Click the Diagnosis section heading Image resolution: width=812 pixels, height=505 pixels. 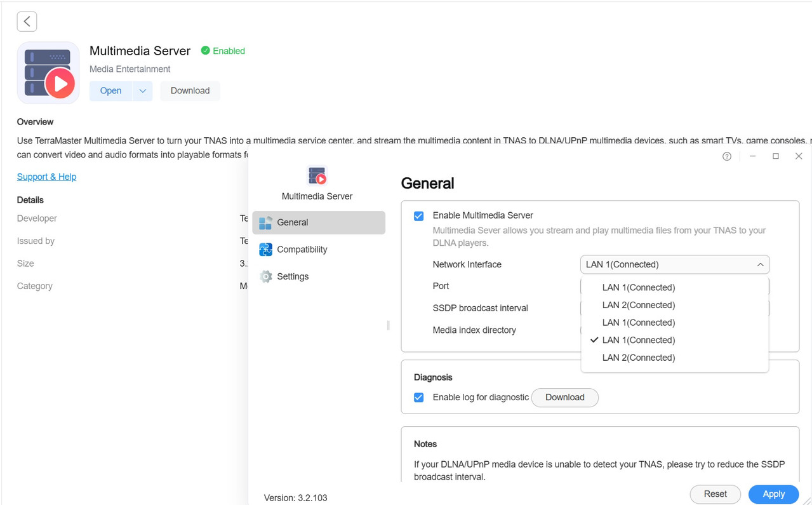pos(433,377)
